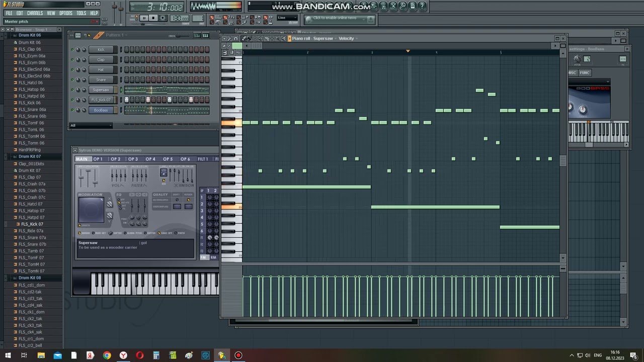
Task: Toggle Sytrus Porta checkbox
Action: coord(176,233)
